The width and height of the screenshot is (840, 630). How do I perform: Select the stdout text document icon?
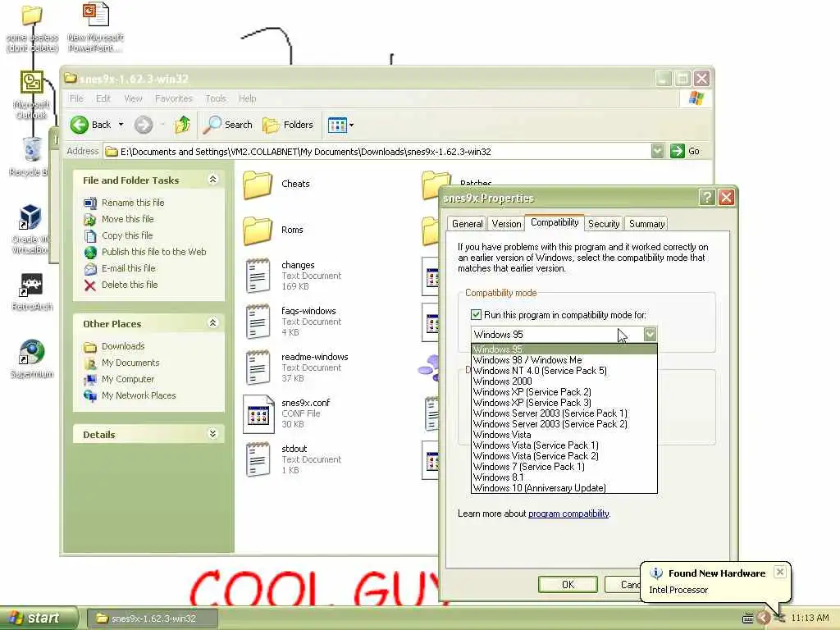[x=258, y=459]
